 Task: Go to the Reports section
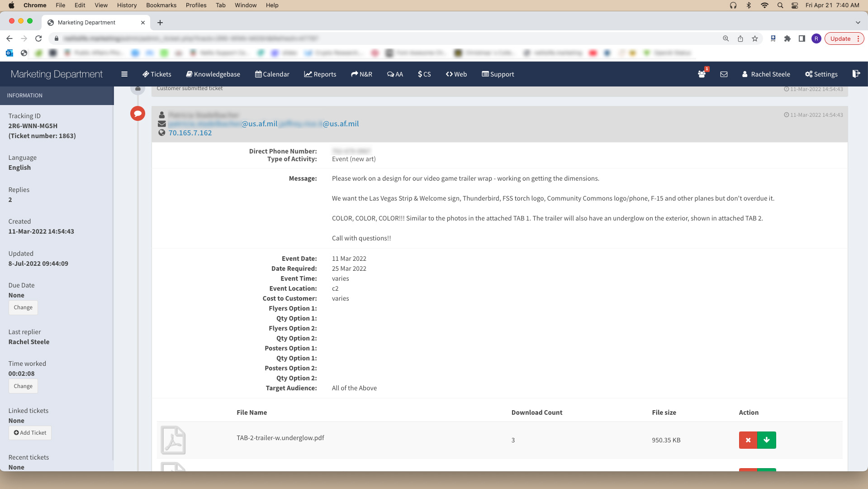[x=320, y=74]
